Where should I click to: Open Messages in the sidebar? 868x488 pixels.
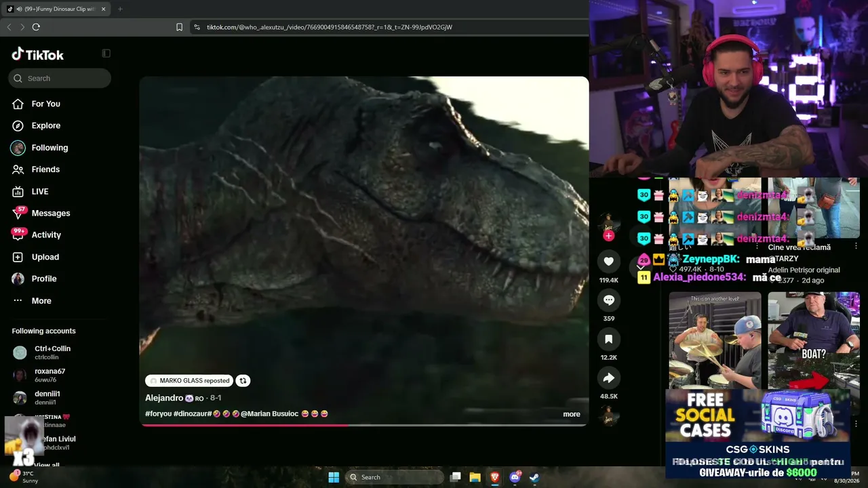pyautogui.click(x=51, y=213)
